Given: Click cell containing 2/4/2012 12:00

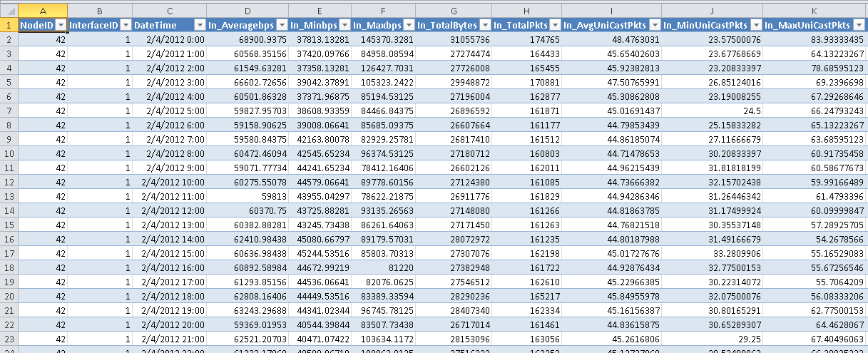Looking at the screenshot, I should click(x=169, y=210).
